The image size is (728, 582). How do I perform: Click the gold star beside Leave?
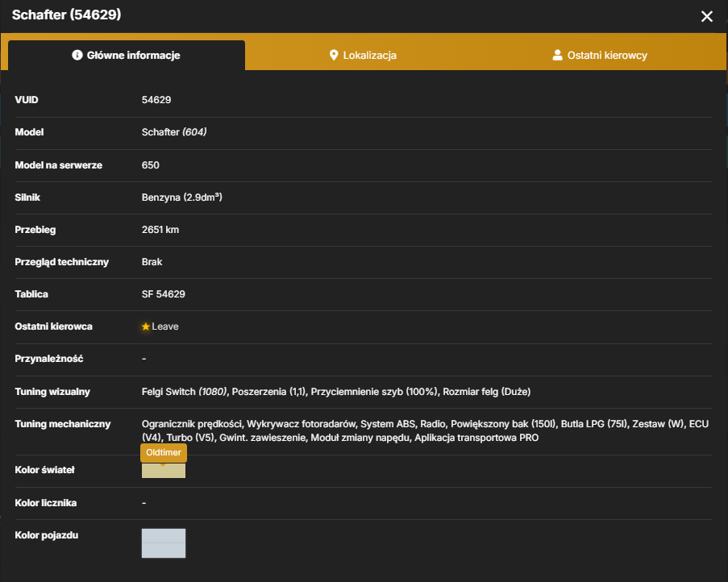pos(146,326)
